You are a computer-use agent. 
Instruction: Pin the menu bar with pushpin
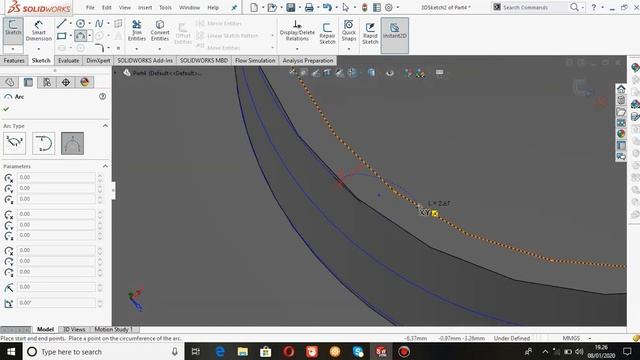tap(234, 7)
